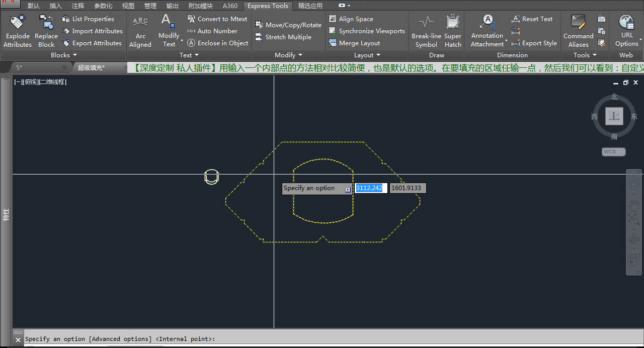Close the 5* drawing tab
The width and height of the screenshot is (644, 348).
pos(65,67)
